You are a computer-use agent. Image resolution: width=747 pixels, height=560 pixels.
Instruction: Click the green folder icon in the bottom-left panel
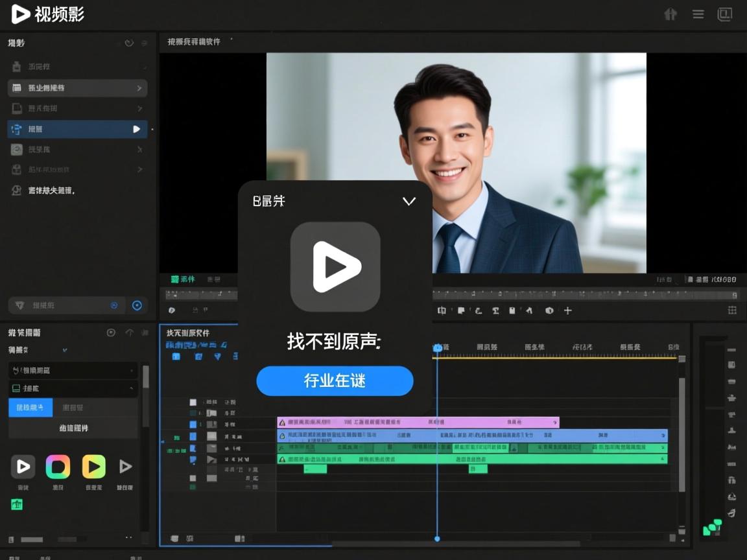[x=16, y=504]
